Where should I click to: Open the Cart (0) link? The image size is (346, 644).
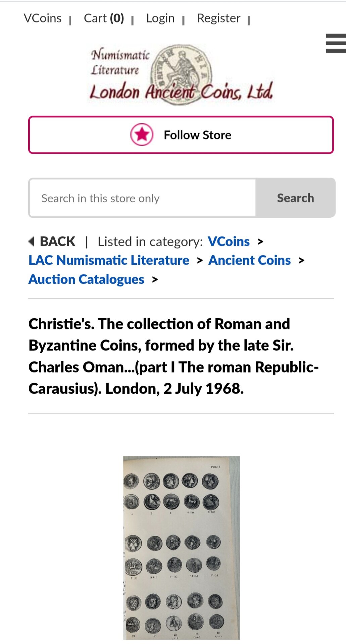point(104,18)
